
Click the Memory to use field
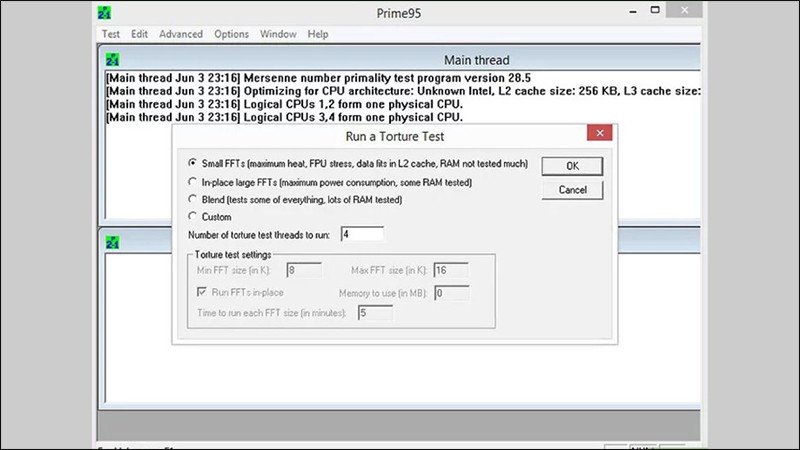(451, 293)
